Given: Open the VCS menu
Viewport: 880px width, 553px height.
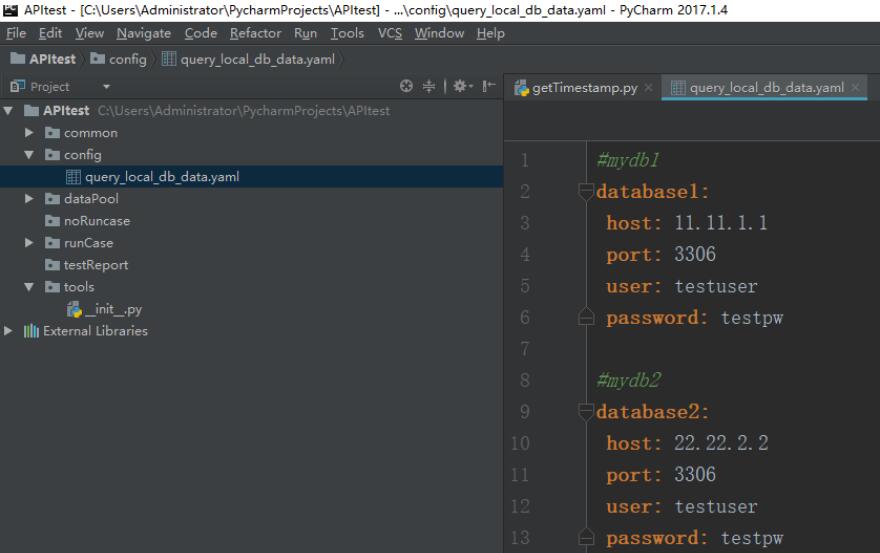Looking at the screenshot, I should coord(389,33).
